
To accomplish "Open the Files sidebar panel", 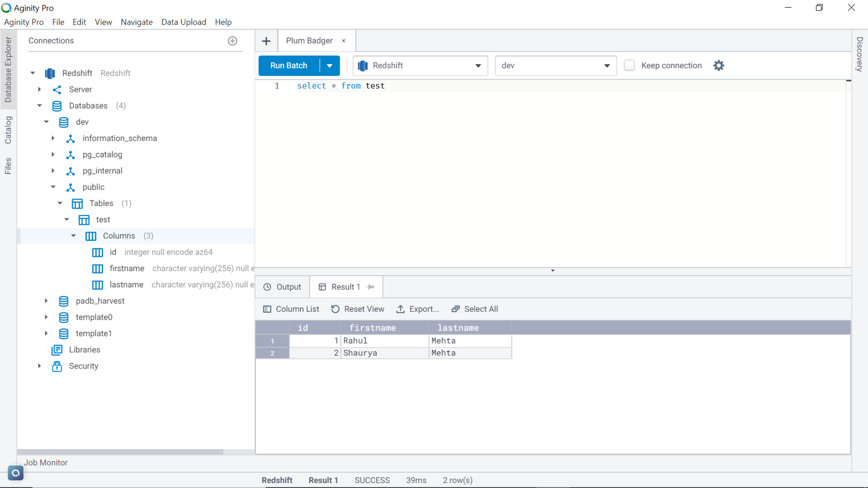I will 8,165.
